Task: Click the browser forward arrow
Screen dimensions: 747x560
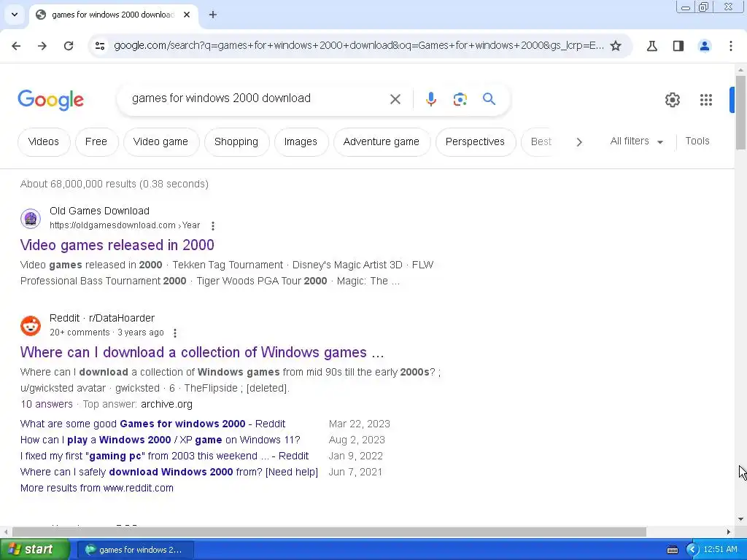Action: pyautogui.click(x=42, y=46)
